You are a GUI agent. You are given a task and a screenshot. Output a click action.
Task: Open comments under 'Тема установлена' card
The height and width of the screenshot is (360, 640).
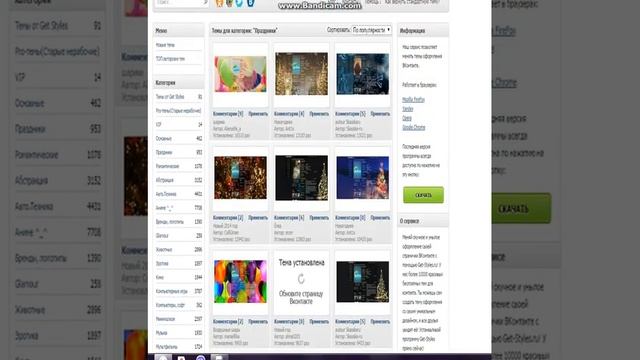coord(289,322)
